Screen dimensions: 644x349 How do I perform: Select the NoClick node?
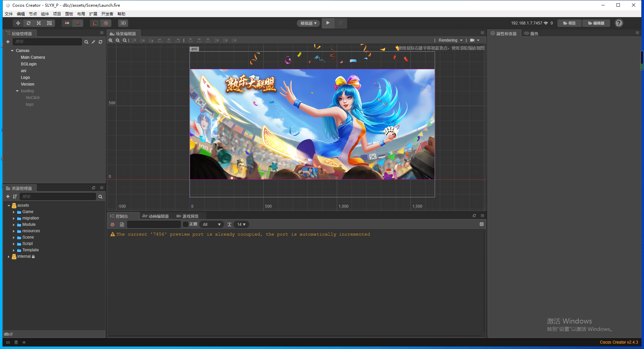coord(33,98)
